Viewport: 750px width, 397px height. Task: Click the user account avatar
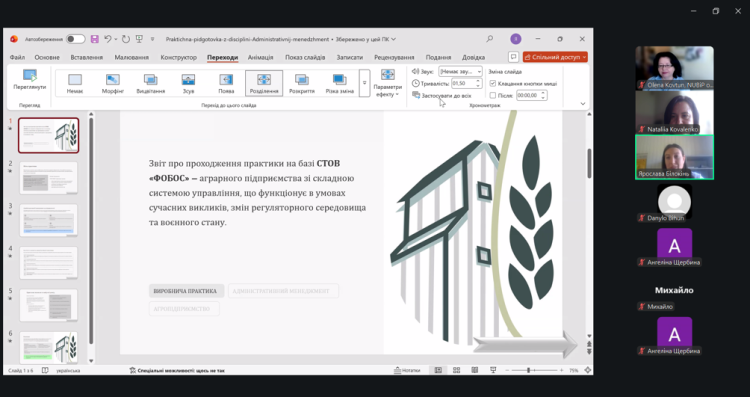click(x=515, y=39)
